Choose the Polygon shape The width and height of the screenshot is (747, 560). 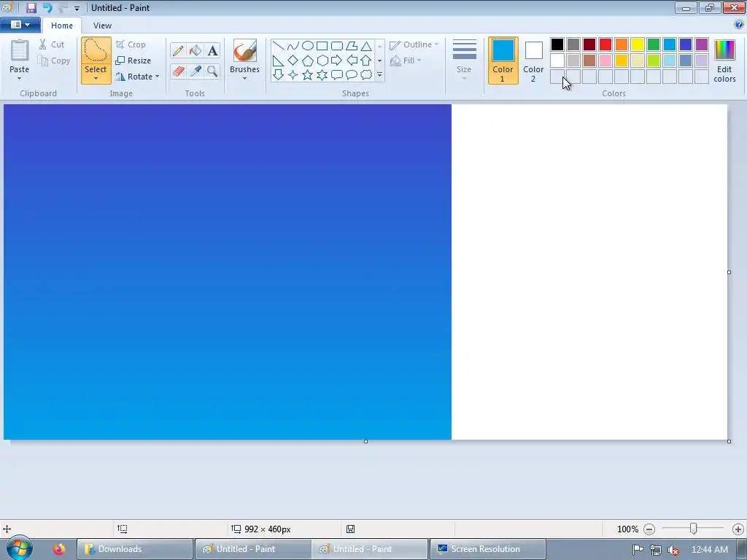point(352,46)
